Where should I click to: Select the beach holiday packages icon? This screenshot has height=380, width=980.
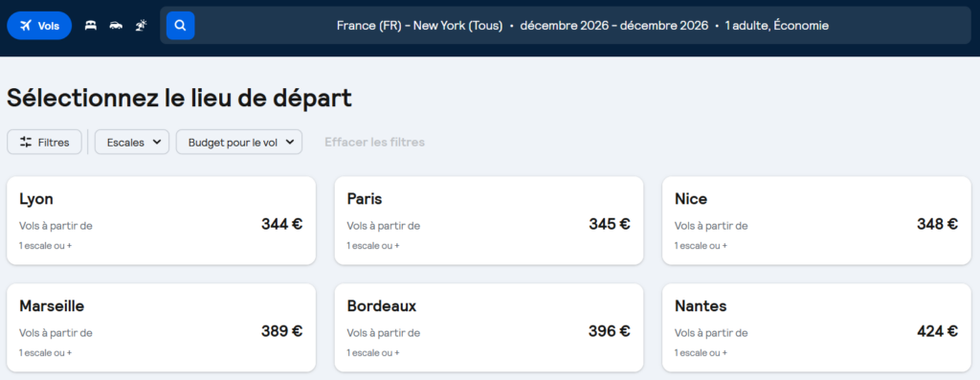142,26
